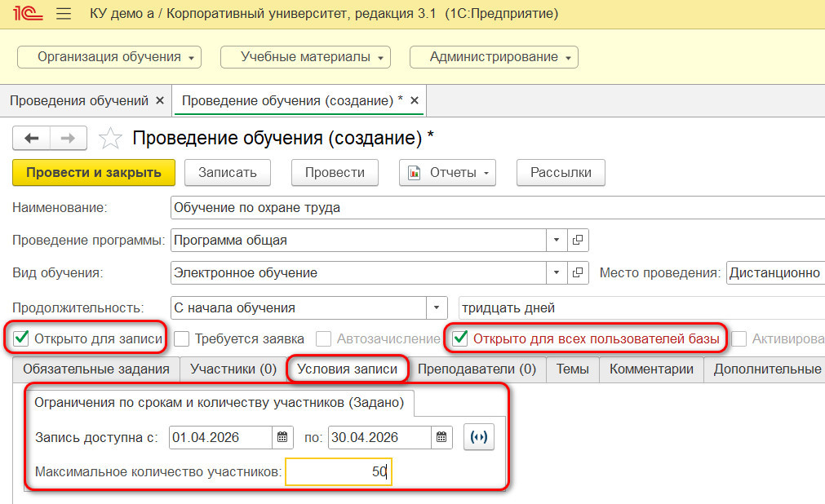
Task: Uncheck Открыто для записи
Action: (x=21, y=338)
